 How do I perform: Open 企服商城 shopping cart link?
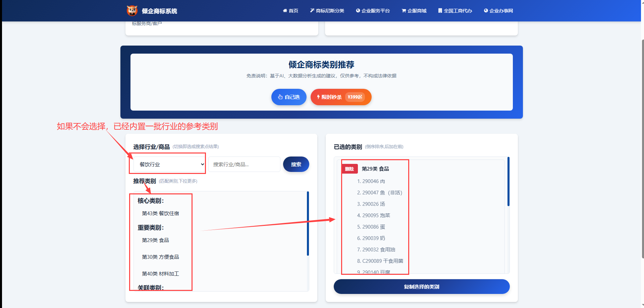414,11
